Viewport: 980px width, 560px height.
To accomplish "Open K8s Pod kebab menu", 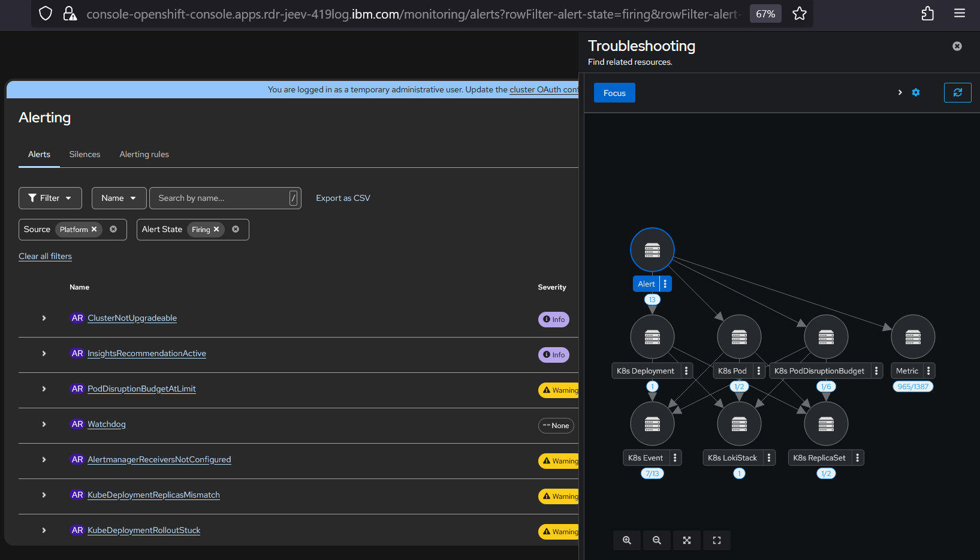I will (759, 371).
